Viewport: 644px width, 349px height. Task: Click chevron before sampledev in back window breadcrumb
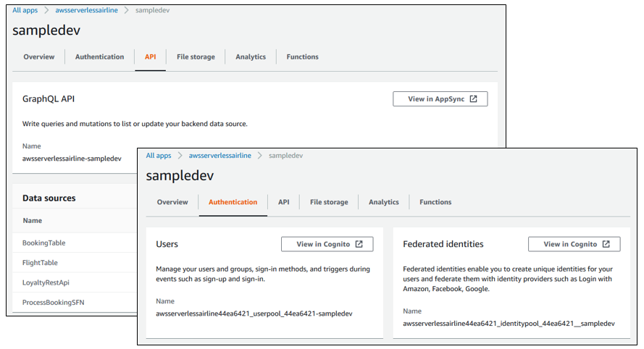[127, 10]
